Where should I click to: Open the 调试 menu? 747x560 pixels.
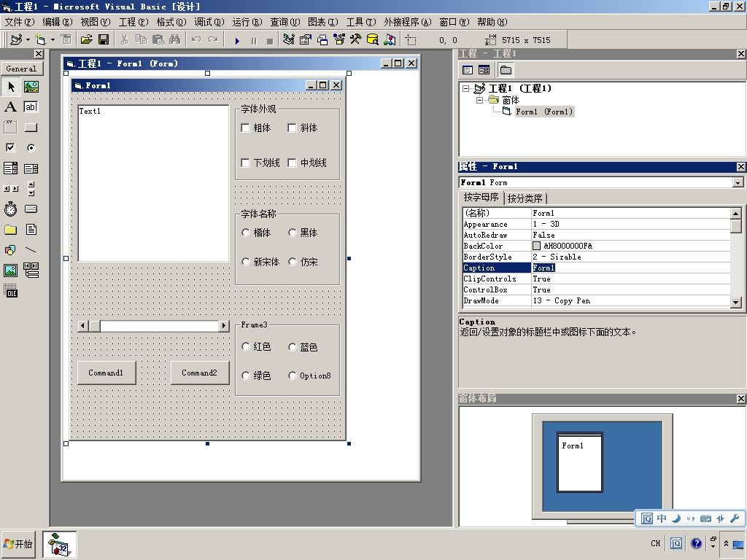(209, 22)
